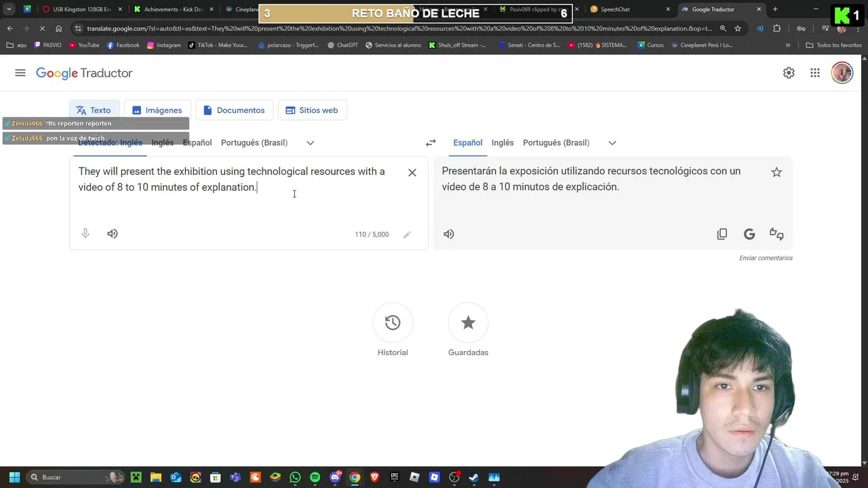Show more bookmarks chevron
The image size is (868, 488).
click(787, 45)
